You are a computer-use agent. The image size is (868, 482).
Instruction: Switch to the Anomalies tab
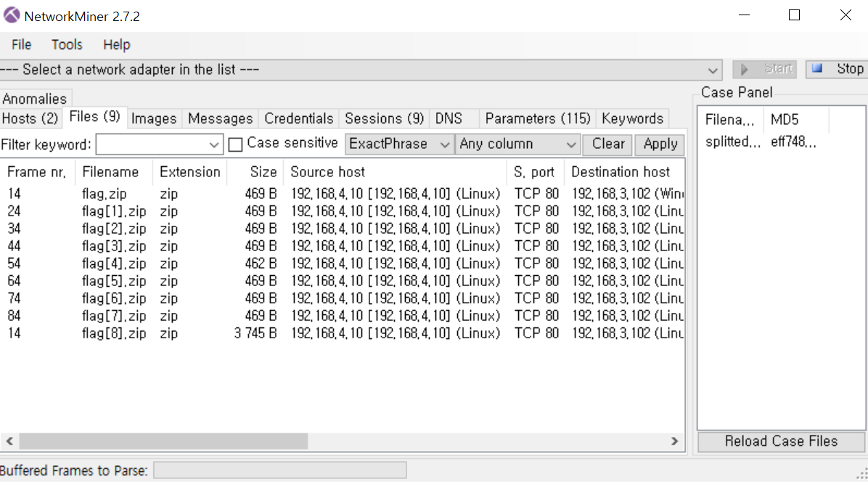35,99
